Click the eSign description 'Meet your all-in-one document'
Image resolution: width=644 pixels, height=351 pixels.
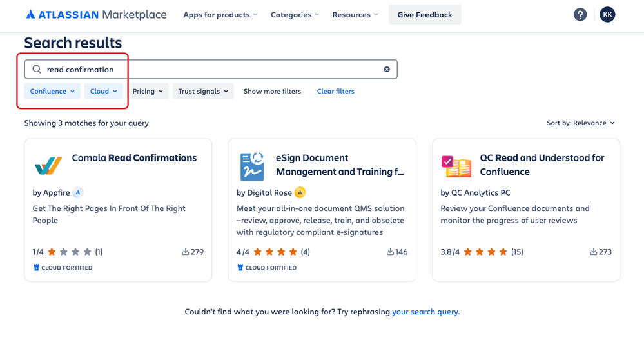coord(320,220)
